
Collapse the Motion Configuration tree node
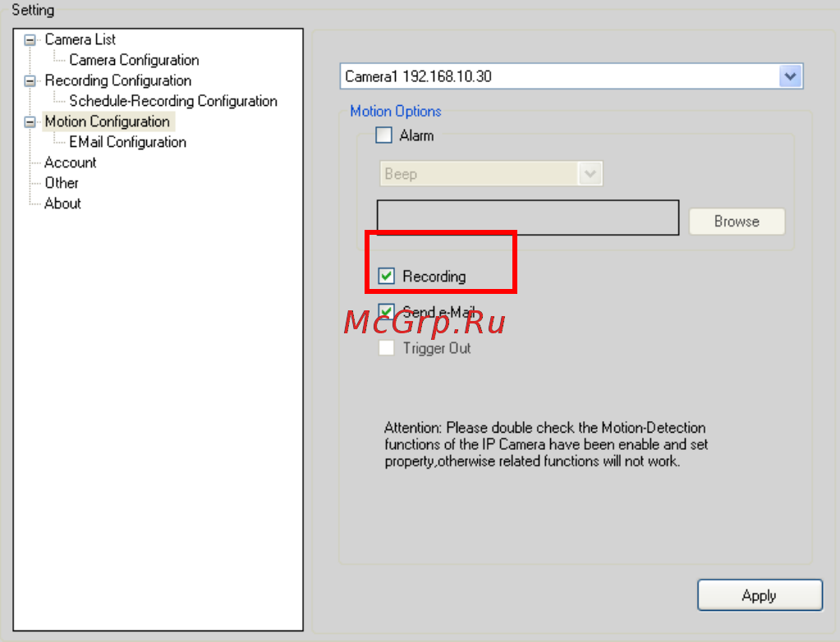click(x=30, y=122)
